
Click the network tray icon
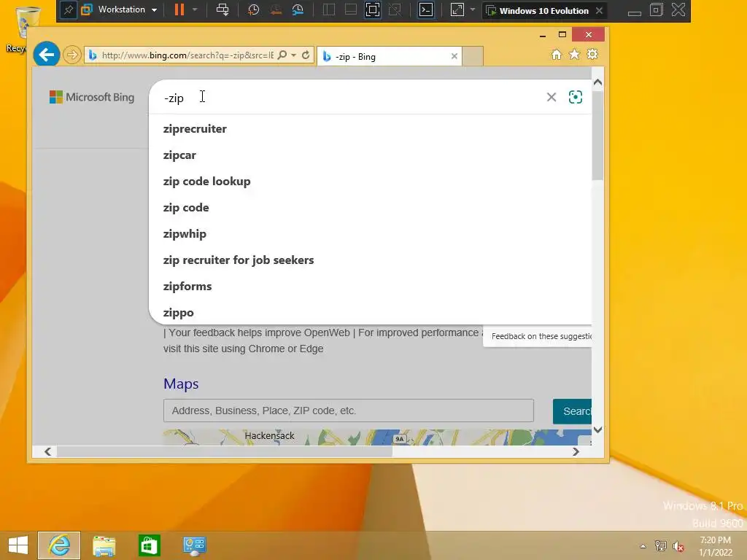tap(661, 546)
